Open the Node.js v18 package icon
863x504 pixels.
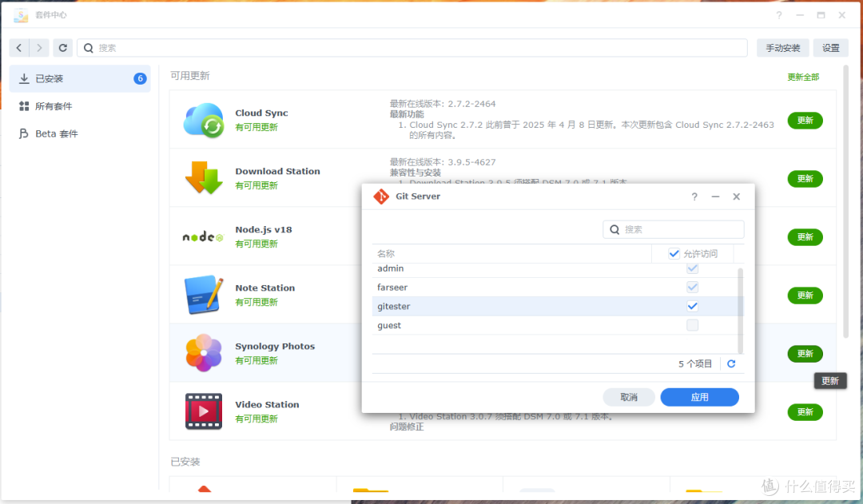[203, 237]
